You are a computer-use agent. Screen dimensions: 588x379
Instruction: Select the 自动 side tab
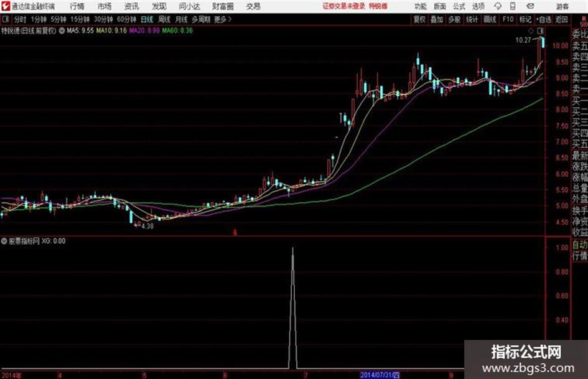coord(579,245)
